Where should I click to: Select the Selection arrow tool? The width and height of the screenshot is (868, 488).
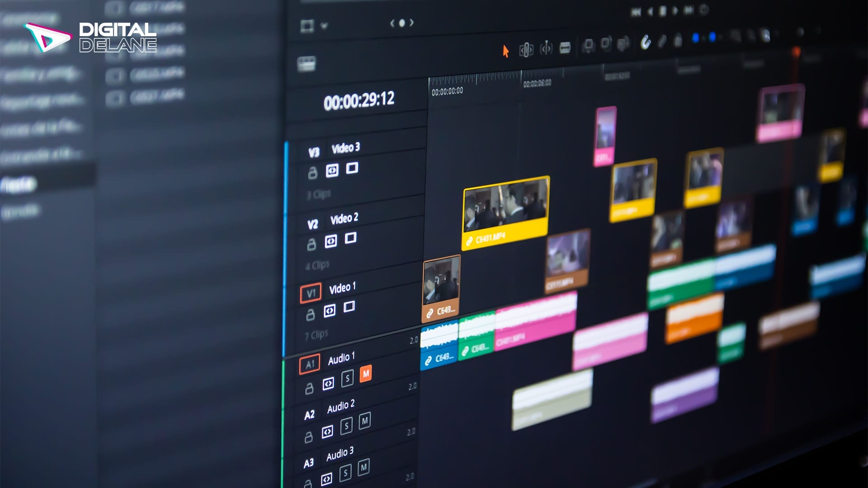tap(506, 51)
